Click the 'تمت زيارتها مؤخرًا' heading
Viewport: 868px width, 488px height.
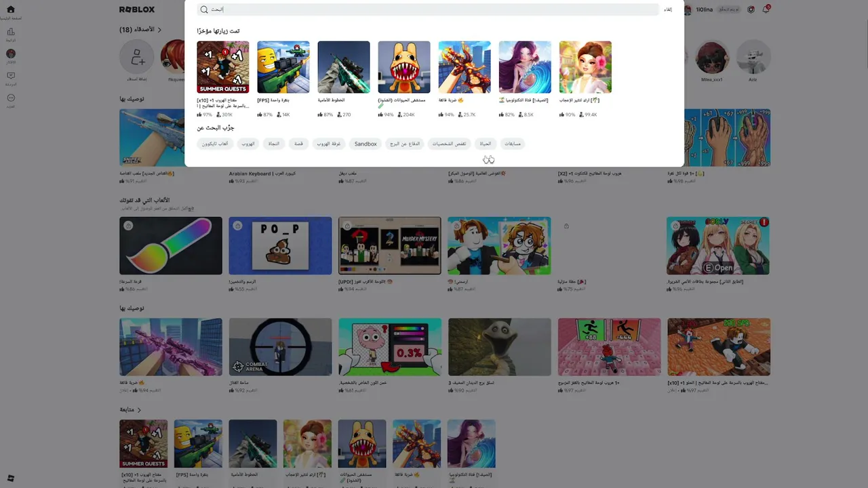click(218, 31)
